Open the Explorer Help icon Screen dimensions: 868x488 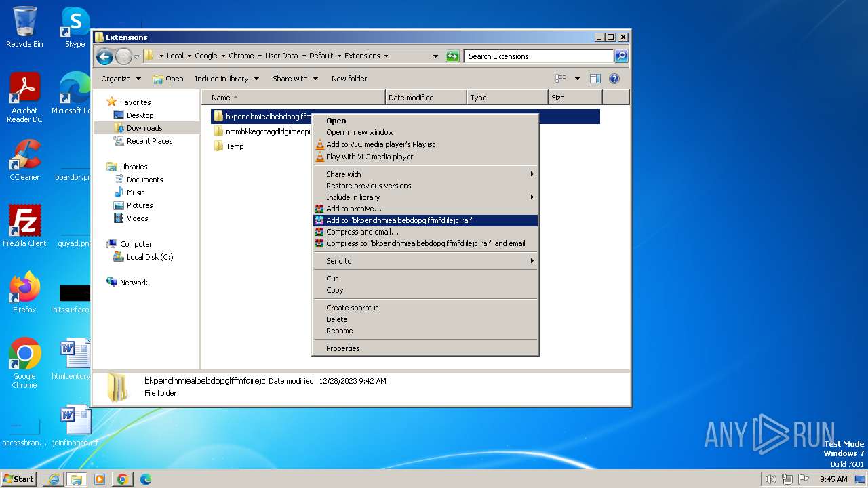(x=614, y=79)
